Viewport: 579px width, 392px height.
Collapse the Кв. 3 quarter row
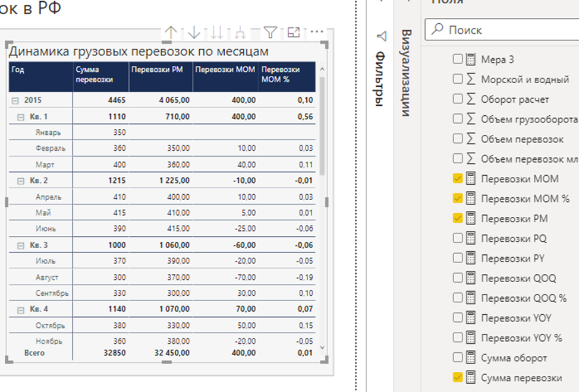(x=21, y=246)
